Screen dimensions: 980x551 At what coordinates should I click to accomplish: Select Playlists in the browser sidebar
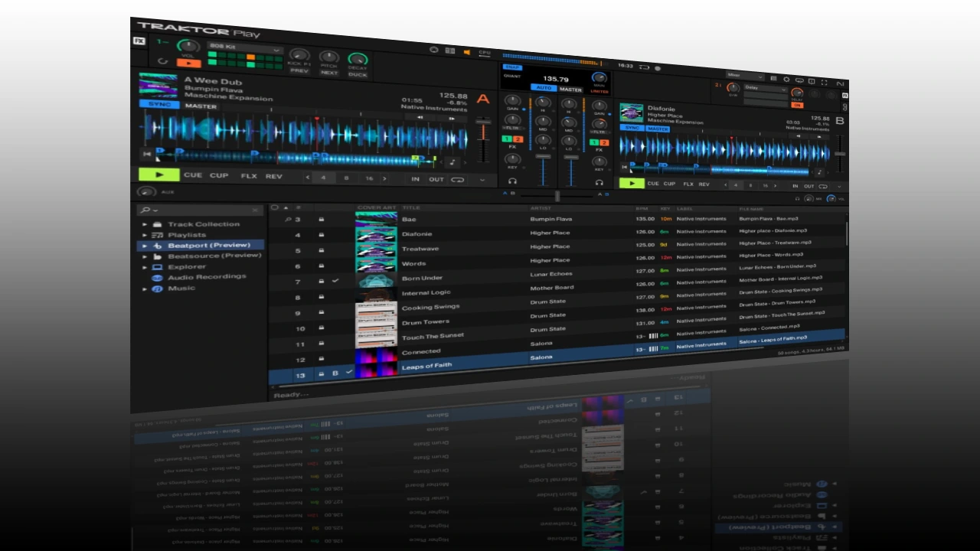pyautogui.click(x=185, y=234)
